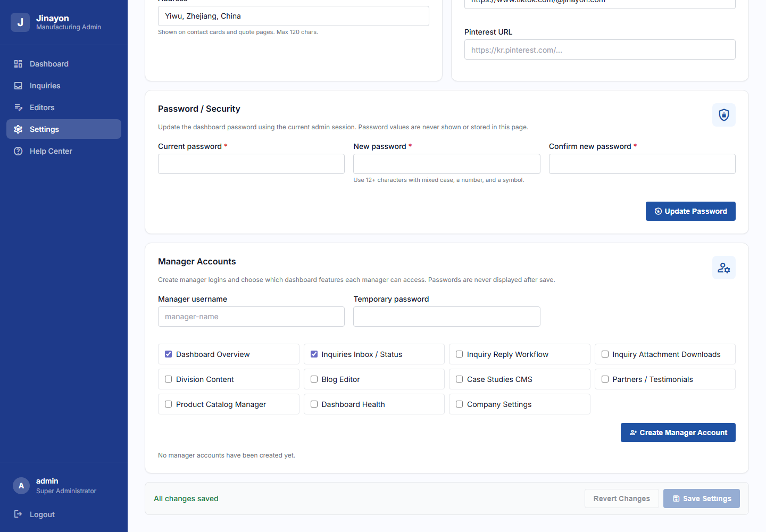Enable Inquiry Attachment Downloads permission
766x532 pixels.
[x=605, y=354]
